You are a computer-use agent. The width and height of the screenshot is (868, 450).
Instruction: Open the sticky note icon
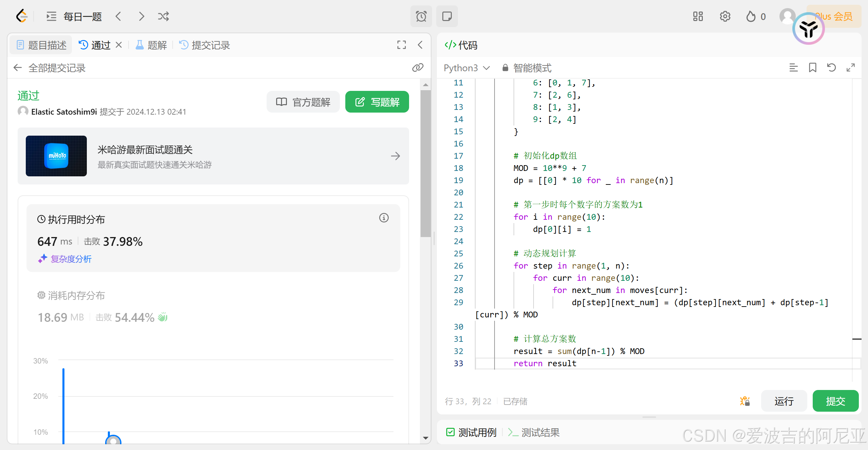[x=447, y=16]
